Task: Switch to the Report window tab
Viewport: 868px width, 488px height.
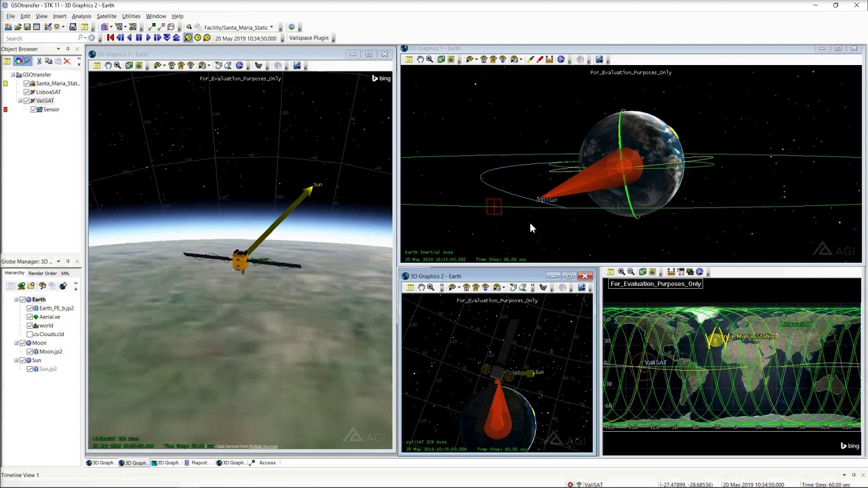Action: (199, 463)
